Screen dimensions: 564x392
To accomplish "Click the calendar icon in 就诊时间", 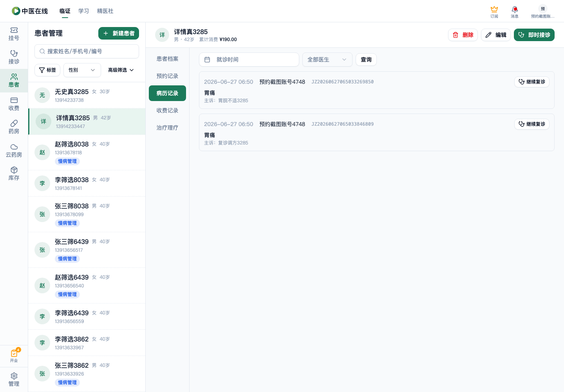I will [207, 60].
